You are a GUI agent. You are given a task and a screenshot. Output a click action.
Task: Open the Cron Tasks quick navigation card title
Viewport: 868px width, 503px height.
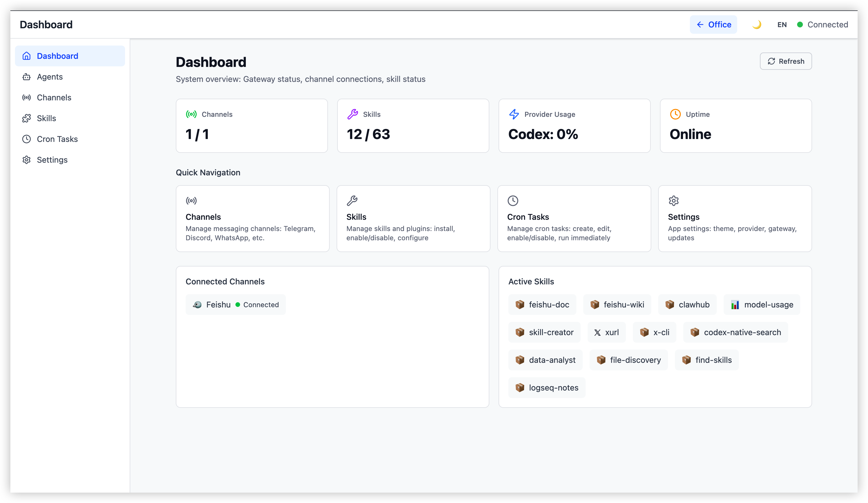528,217
